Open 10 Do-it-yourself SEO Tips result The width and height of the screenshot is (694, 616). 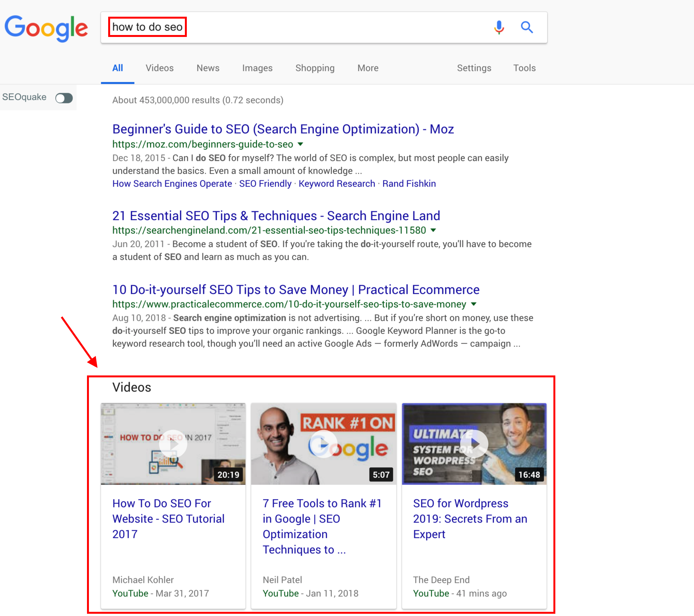point(296,289)
